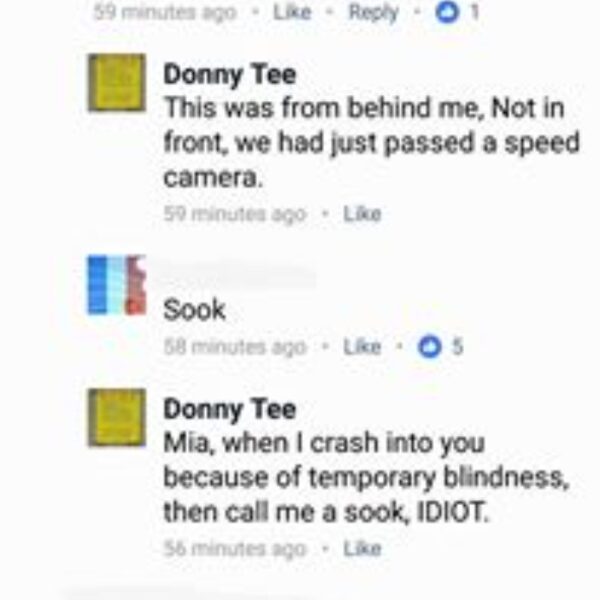This screenshot has height=600, width=600.
Task: Click the speed camera comment text
Action: pyautogui.click(x=370, y=142)
